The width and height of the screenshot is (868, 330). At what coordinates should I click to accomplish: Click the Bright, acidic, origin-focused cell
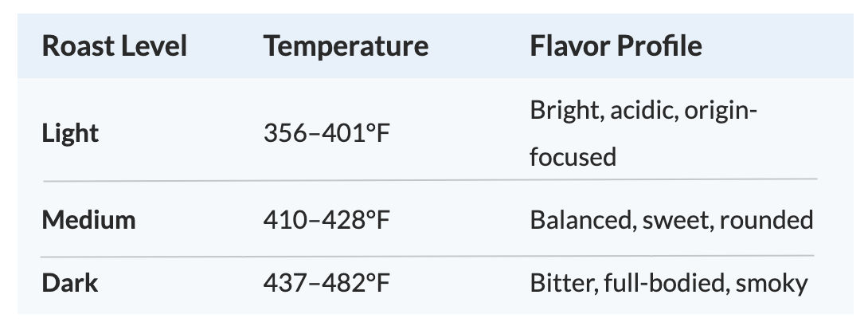(x=643, y=133)
